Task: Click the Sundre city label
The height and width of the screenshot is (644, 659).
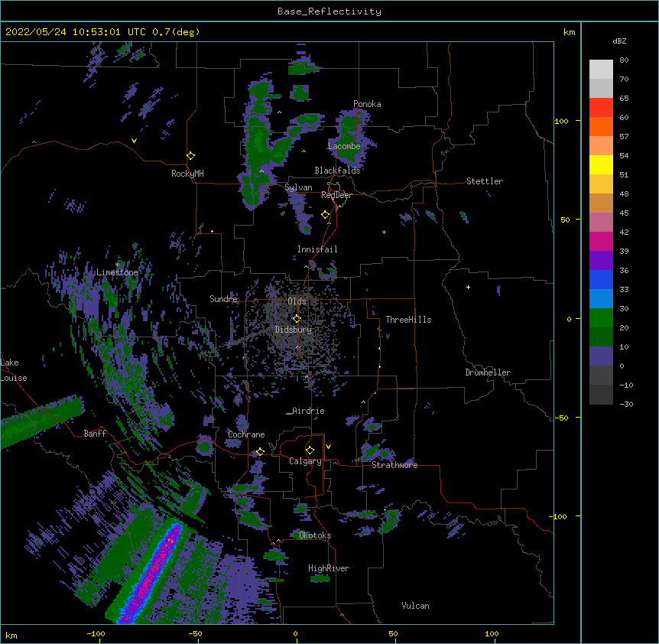Action: pyautogui.click(x=223, y=299)
